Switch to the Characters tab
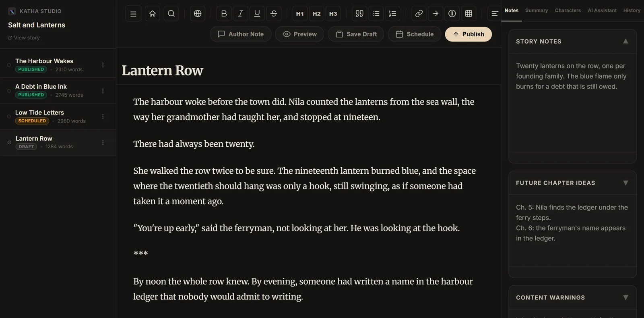Image resolution: width=644 pixels, height=318 pixels. (568, 10)
